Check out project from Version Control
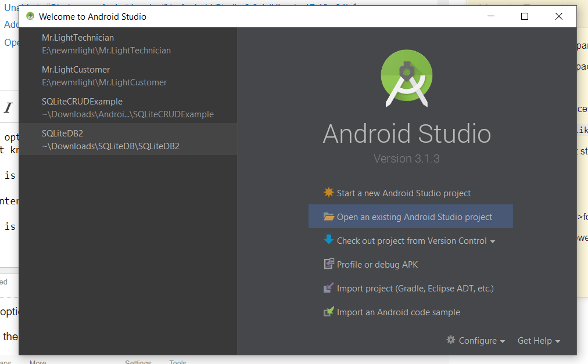588x364 pixels. click(411, 241)
